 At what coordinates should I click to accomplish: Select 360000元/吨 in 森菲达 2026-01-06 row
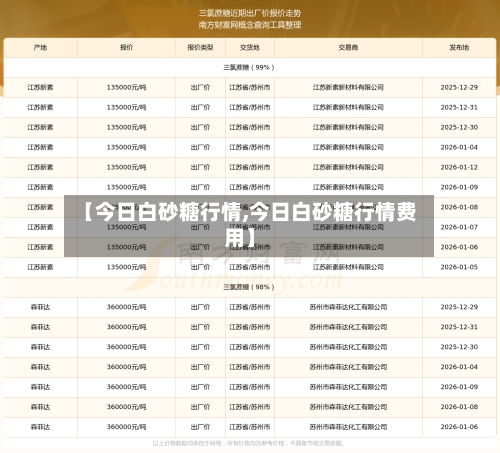pyautogui.click(x=126, y=427)
